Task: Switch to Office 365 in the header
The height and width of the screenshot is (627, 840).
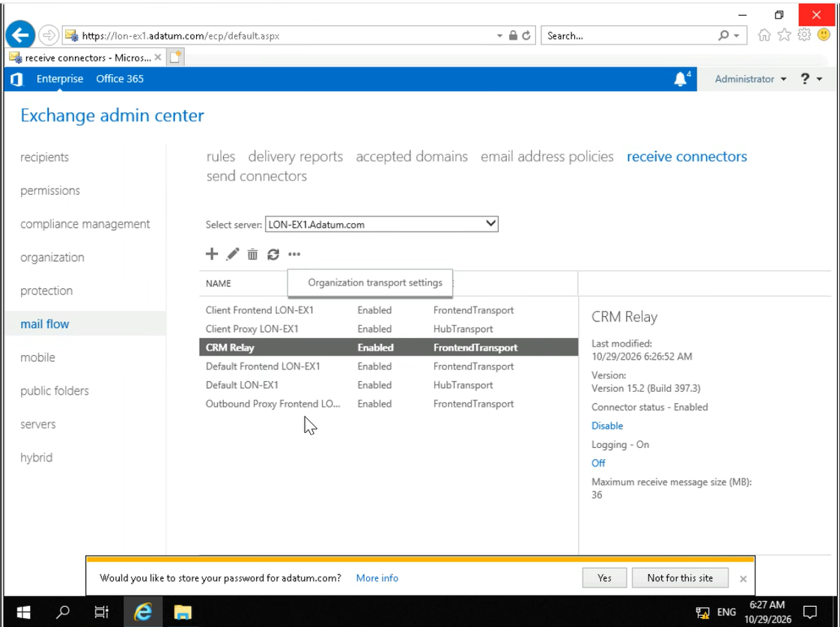Action: [120, 79]
